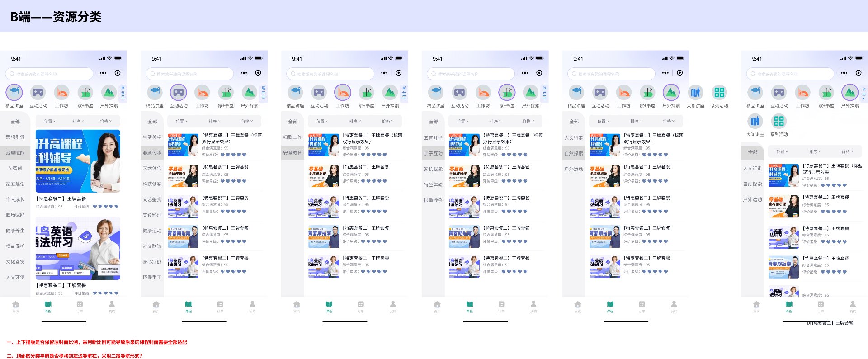Screen dimensions: 868x359
Task: Tap 精品讲座 icon in the rightmost phone
Action: pyautogui.click(x=755, y=93)
